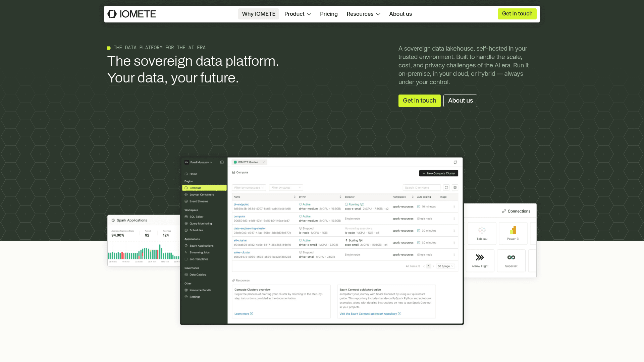644x362 pixels.
Task: Expand the Resources menu in the navbar
Action: pos(363,14)
